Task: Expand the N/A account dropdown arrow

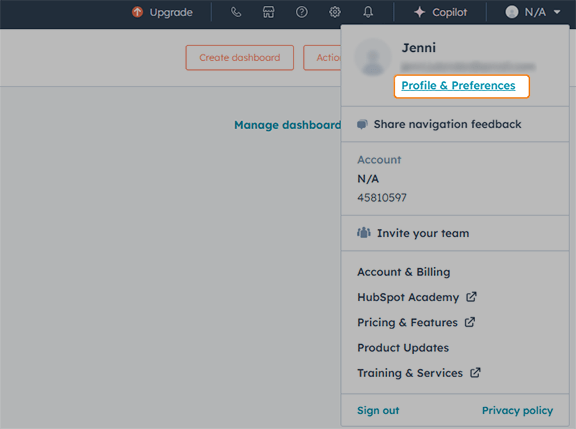Action: point(557,12)
